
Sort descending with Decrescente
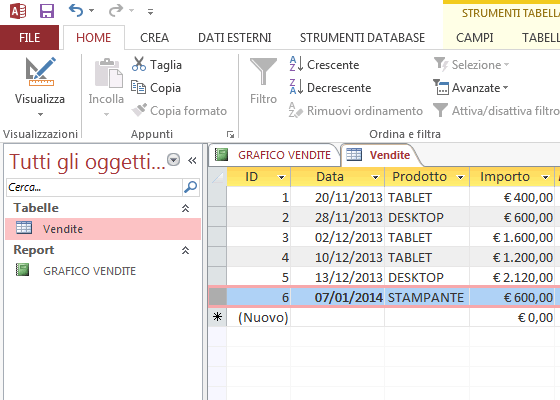(x=330, y=88)
